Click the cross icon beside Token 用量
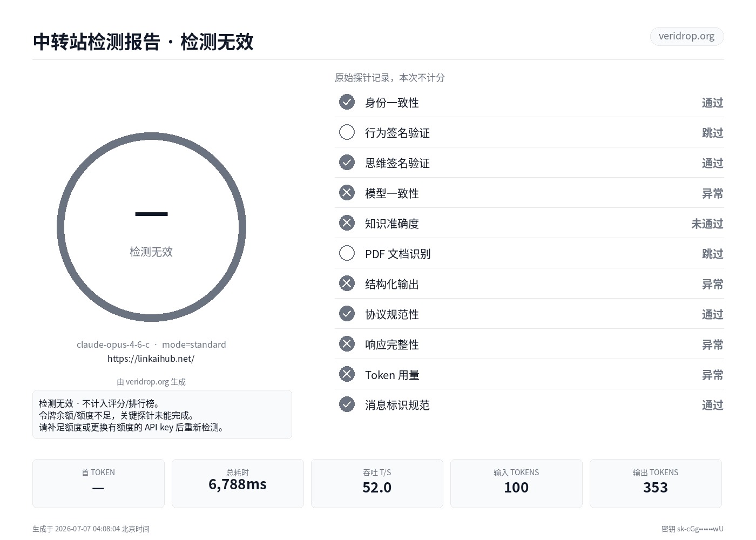The width and height of the screenshot is (756, 540). click(347, 374)
